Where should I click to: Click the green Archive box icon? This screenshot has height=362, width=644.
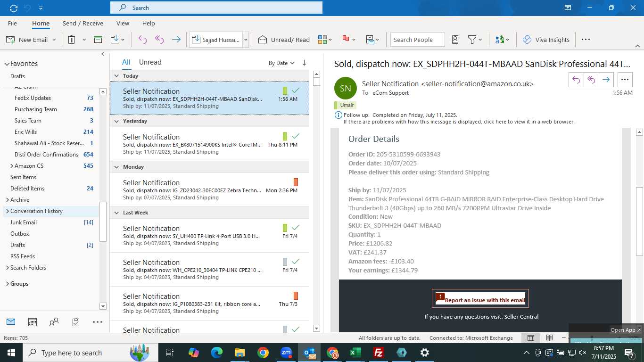[98, 40]
